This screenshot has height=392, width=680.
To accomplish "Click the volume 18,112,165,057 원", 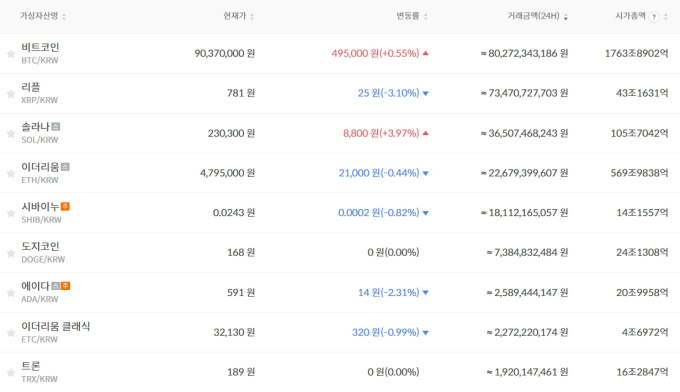I will pos(524,213).
